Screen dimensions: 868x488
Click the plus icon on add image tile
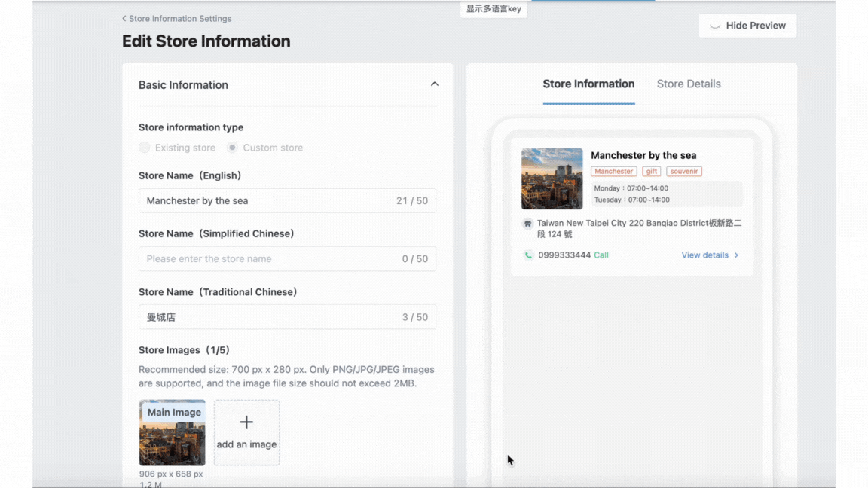coord(246,422)
